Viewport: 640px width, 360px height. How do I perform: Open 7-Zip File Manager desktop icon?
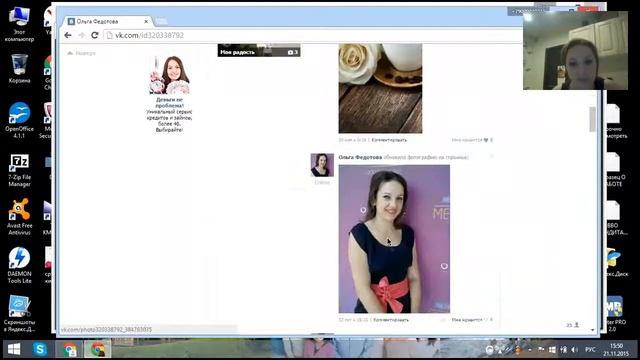pos(19,171)
